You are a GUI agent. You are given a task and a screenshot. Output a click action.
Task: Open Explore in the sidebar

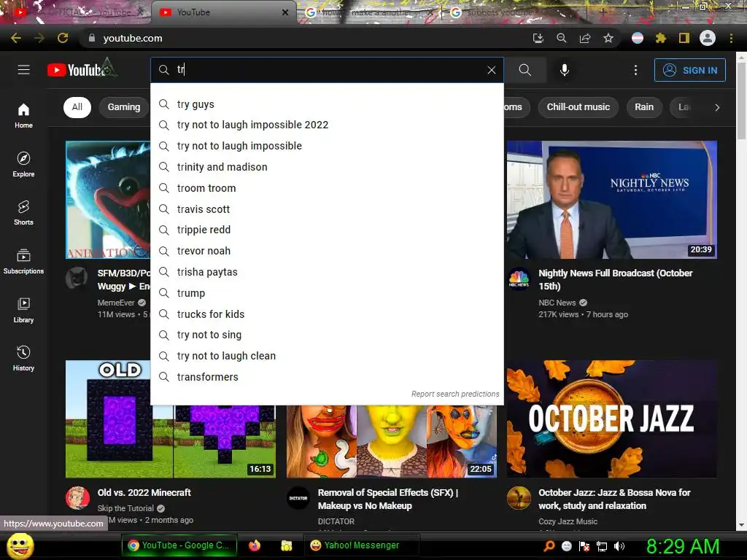(x=23, y=164)
